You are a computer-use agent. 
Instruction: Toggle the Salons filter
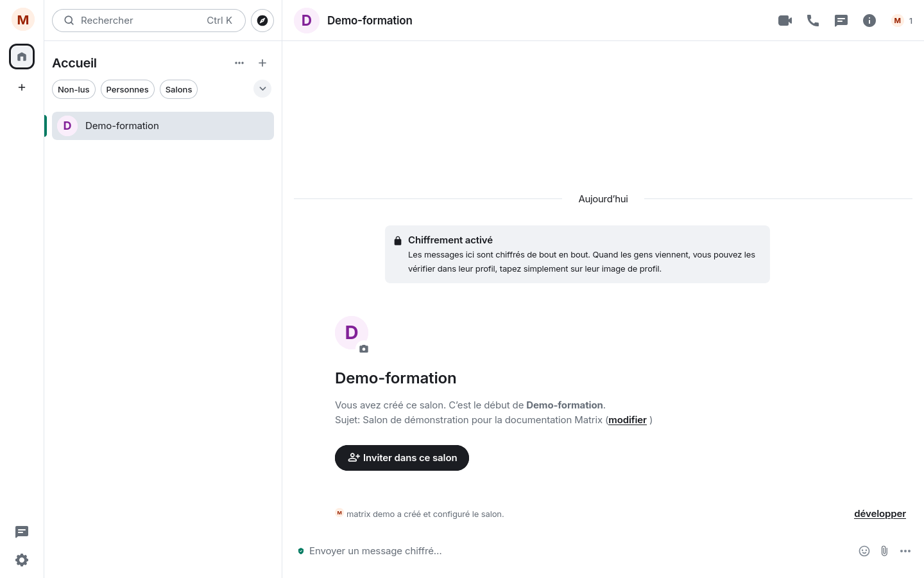[x=178, y=89]
